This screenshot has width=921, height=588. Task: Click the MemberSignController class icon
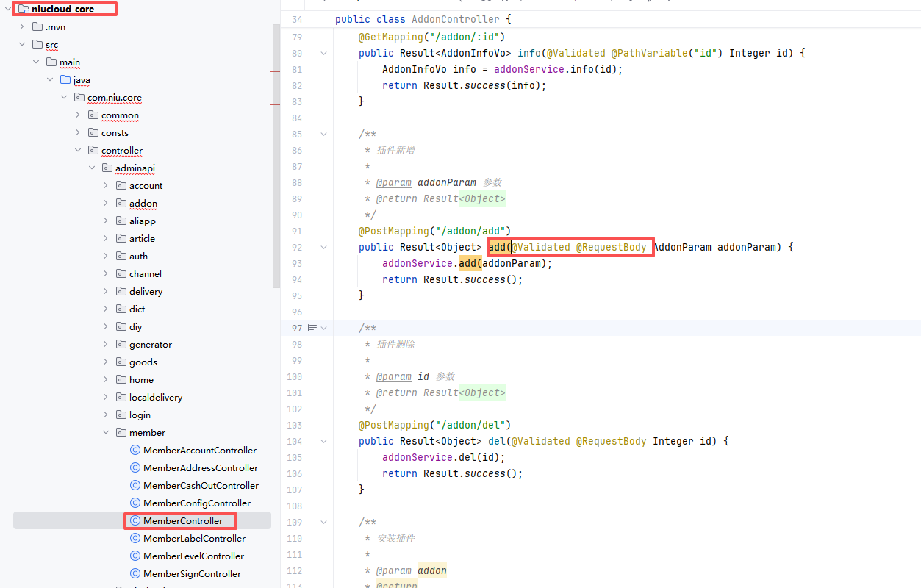click(x=135, y=574)
